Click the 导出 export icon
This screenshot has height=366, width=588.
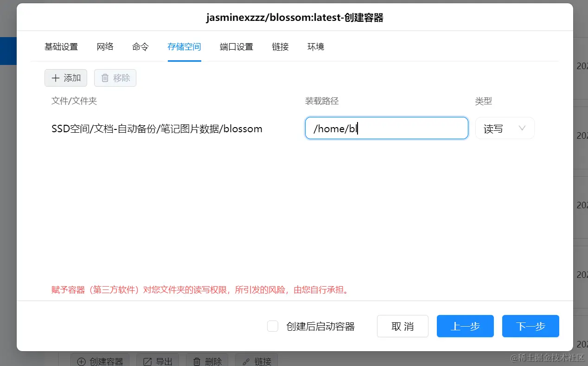click(x=147, y=361)
